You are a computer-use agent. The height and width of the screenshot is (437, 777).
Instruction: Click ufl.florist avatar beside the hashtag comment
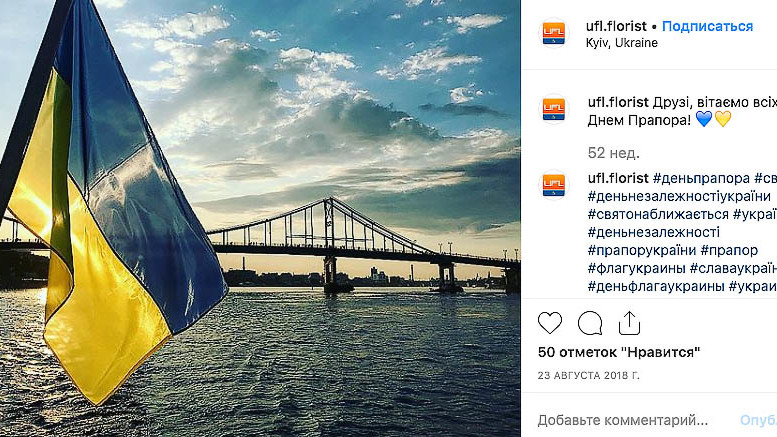[x=554, y=185]
